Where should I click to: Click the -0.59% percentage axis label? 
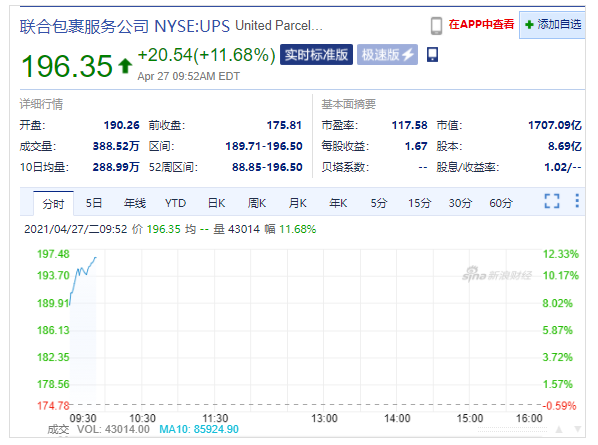559,406
